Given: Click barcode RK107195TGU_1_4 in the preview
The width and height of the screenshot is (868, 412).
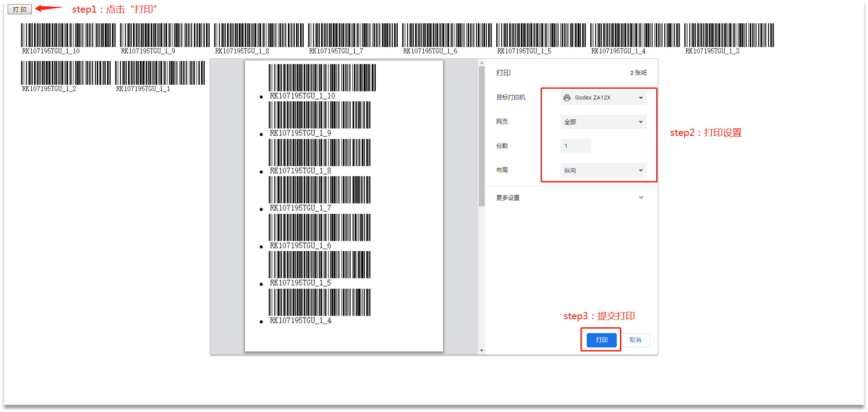Looking at the screenshot, I should [319, 302].
